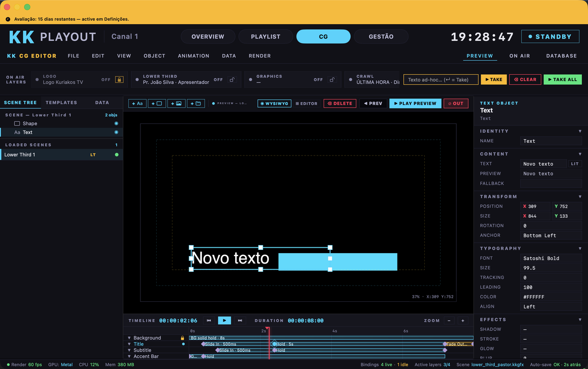Click the Title track blue dot indicator
Image resolution: width=588 pixels, height=369 pixels.
pos(183,344)
